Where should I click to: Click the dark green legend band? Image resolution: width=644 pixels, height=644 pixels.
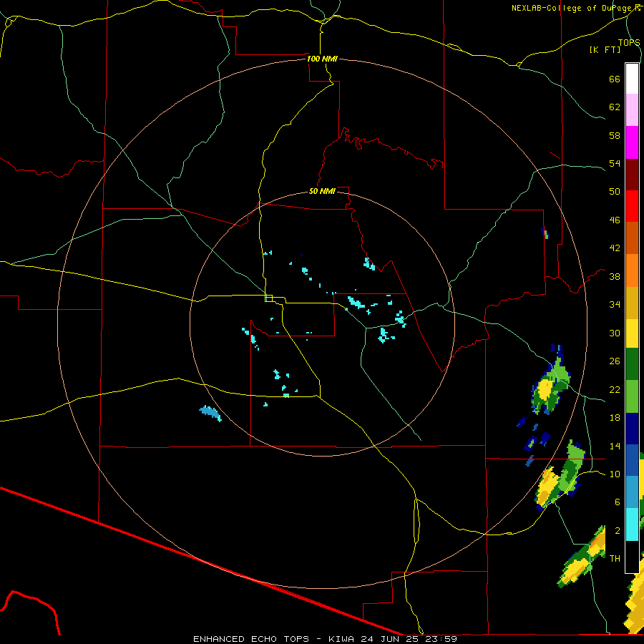coord(632,364)
